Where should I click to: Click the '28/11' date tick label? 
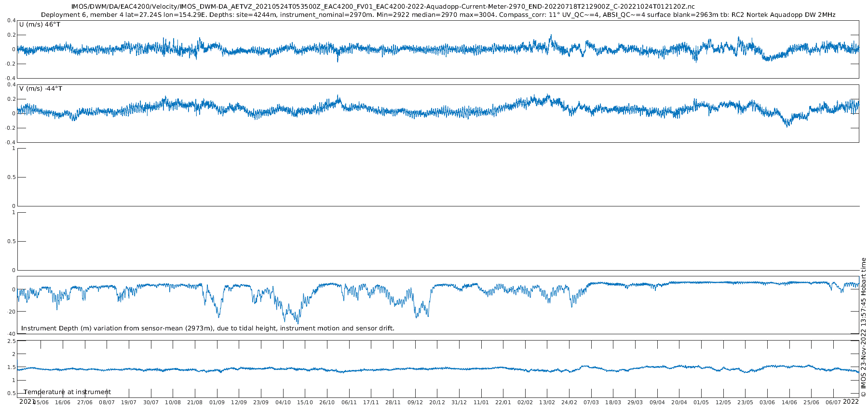pyautogui.click(x=393, y=402)
